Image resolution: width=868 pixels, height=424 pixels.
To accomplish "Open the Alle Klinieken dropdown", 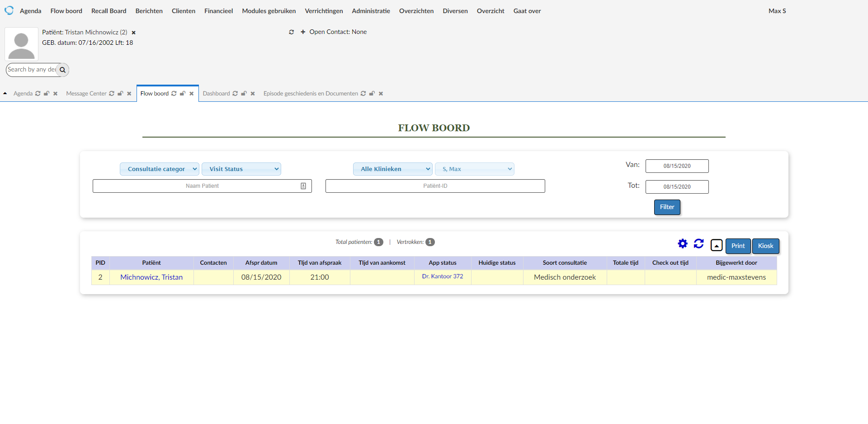I will pyautogui.click(x=392, y=169).
